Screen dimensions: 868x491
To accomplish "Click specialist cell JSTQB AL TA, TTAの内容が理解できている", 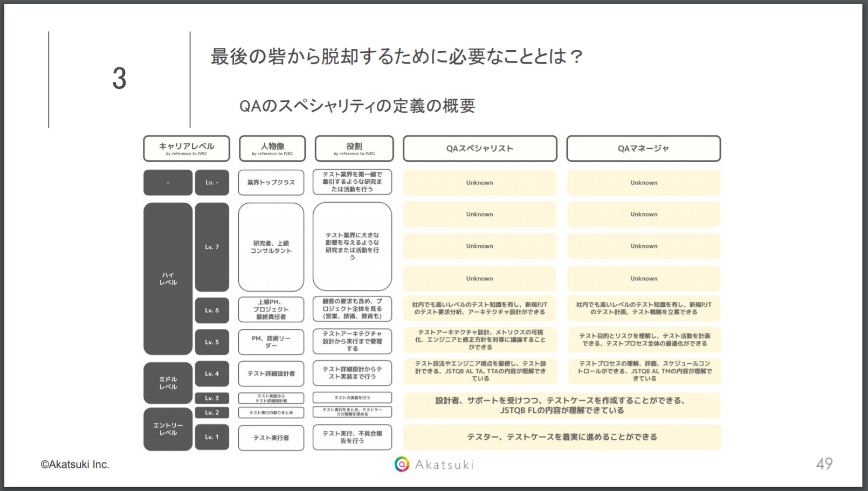I will (x=480, y=371).
